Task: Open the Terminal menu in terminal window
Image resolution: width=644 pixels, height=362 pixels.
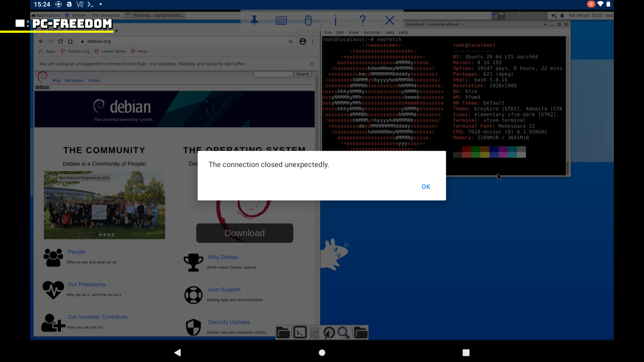Action: pyautogui.click(x=372, y=33)
